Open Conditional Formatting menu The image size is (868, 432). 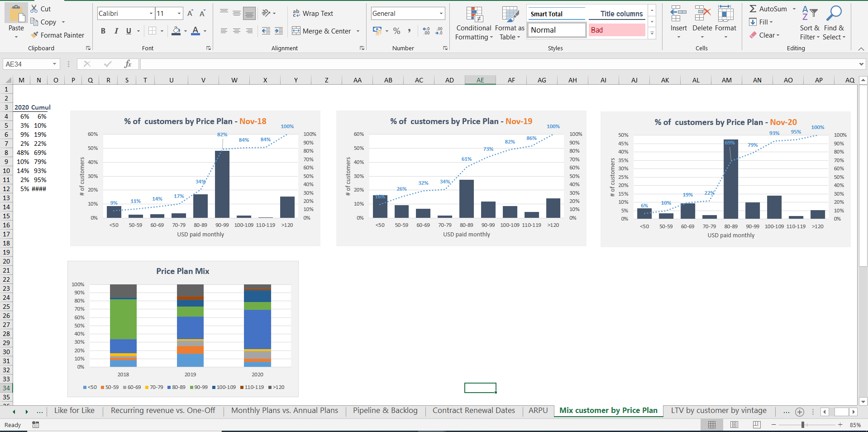pos(474,24)
